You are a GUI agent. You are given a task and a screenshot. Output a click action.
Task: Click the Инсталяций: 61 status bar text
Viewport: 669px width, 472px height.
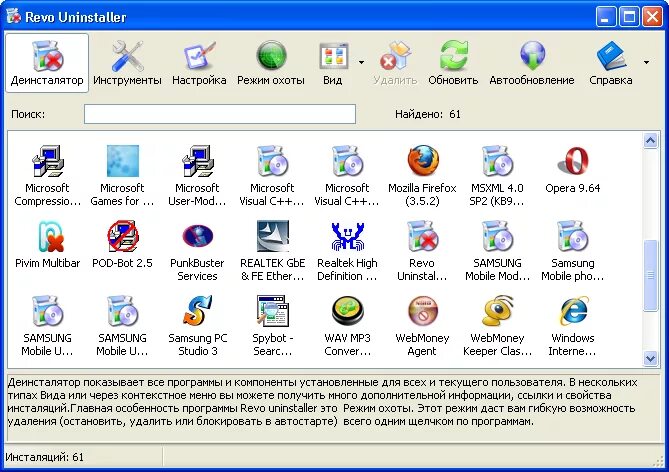point(44,457)
